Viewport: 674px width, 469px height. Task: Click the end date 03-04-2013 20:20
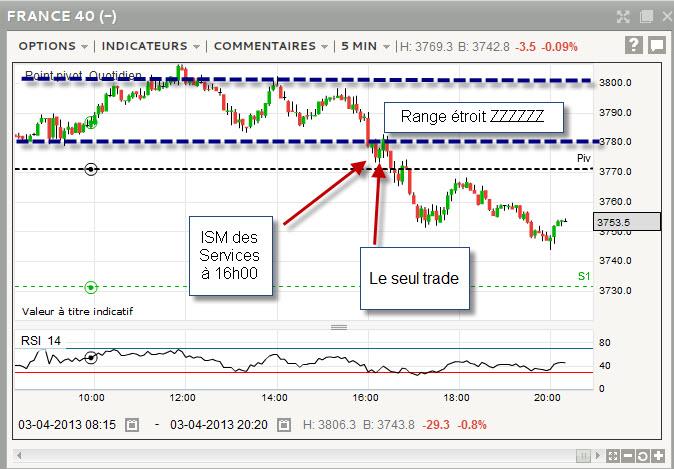tap(219, 425)
